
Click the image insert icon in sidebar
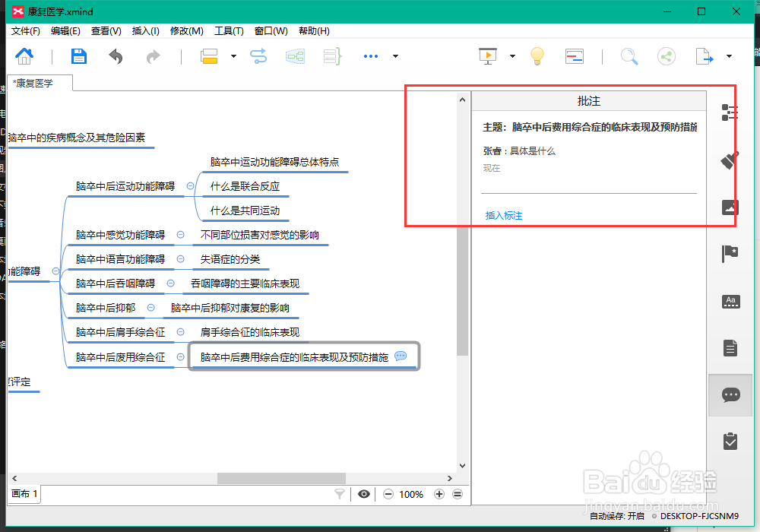pyautogui.click(x=730, y=207)
